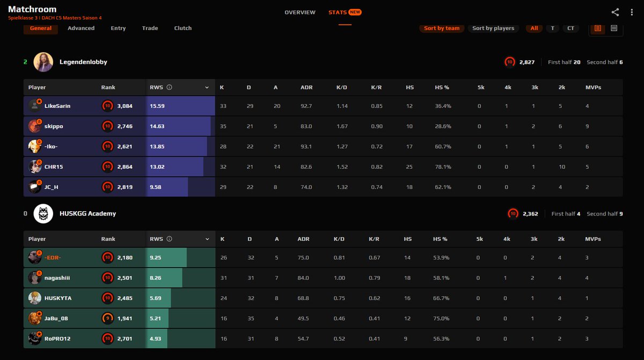Filter stats to T side

click(x=552, y=28)
